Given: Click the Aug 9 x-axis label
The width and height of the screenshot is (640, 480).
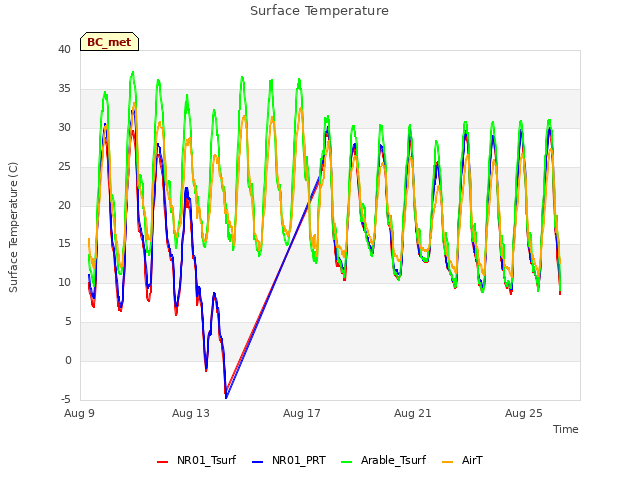Looking at the screenshot, I should point(79,413).
